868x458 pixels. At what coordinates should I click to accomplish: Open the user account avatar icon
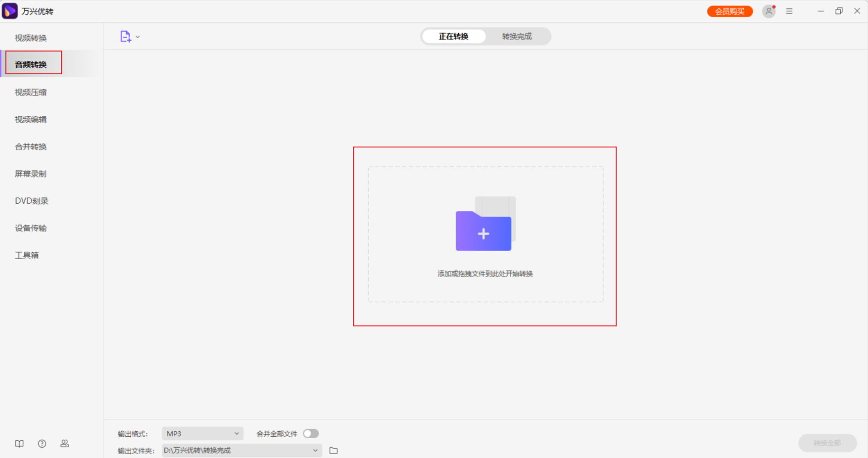click(768, 11)
